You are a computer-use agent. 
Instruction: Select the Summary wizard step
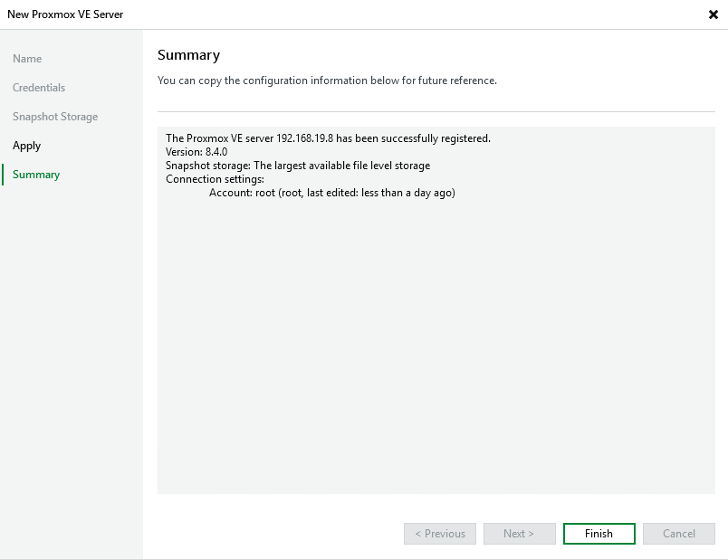point(36,175)
